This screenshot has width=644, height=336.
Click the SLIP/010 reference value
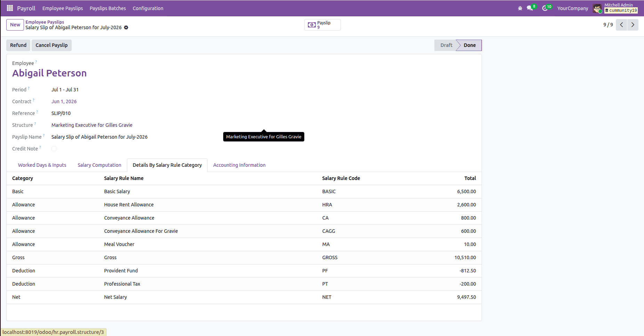pyautogui.click(x=61, y=113)
